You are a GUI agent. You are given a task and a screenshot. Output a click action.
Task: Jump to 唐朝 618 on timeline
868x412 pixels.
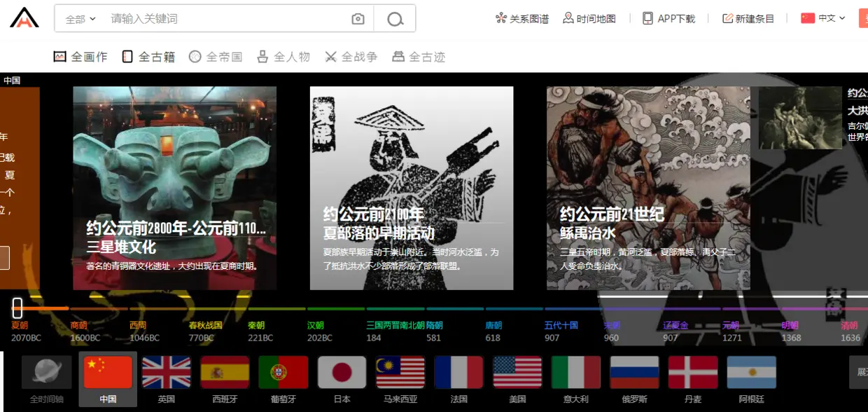pyautogui.click(x=493, y=331)
